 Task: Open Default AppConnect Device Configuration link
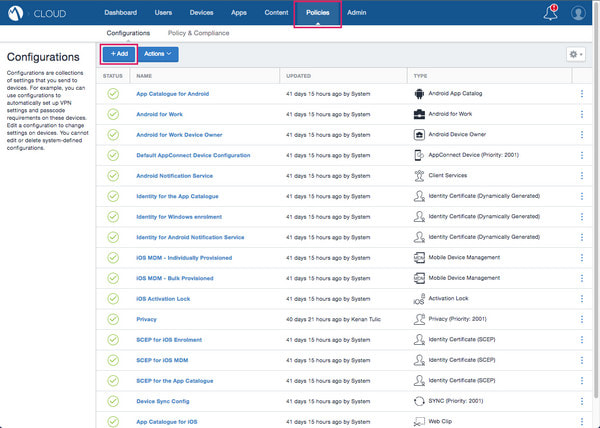tap(193, 155)
